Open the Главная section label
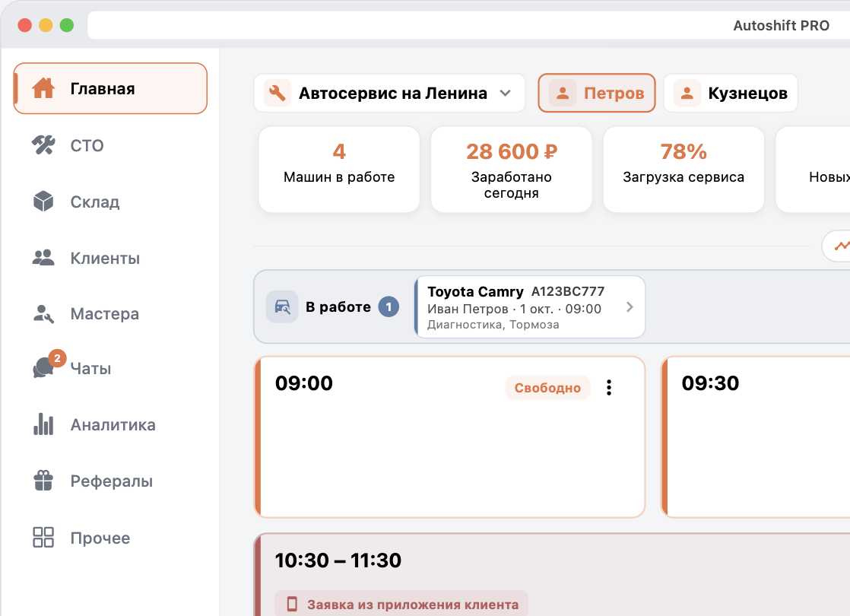 point(103,89)
